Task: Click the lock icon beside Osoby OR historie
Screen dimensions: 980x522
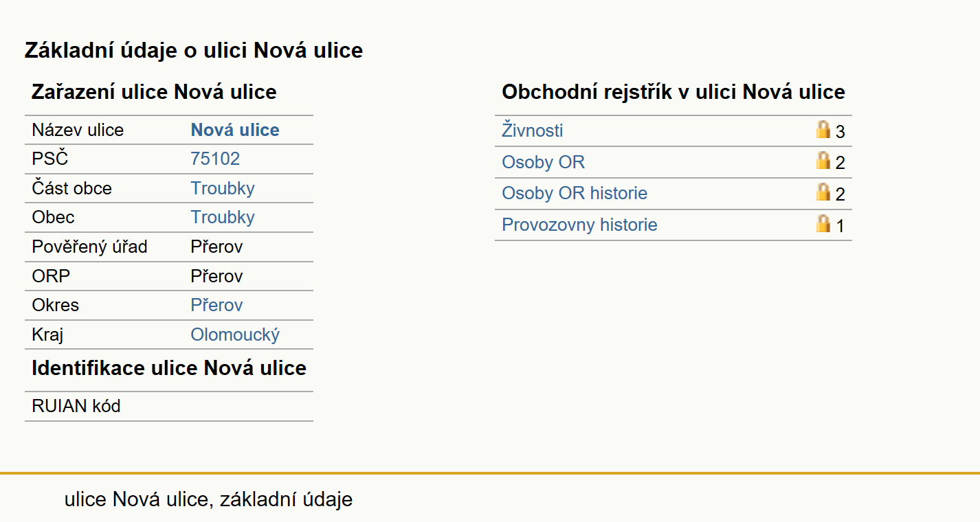Action: click(823, 192)
